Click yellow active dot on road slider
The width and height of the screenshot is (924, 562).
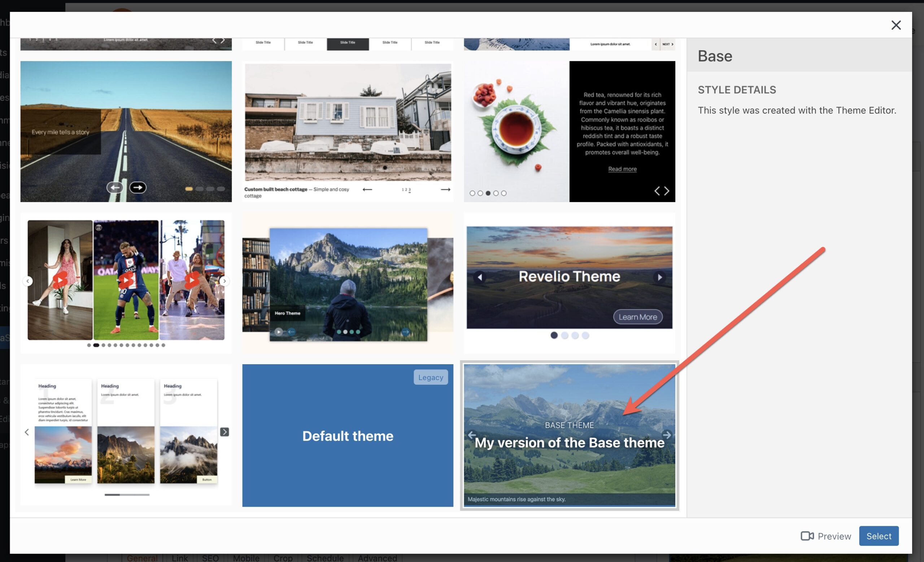(189, 188)
